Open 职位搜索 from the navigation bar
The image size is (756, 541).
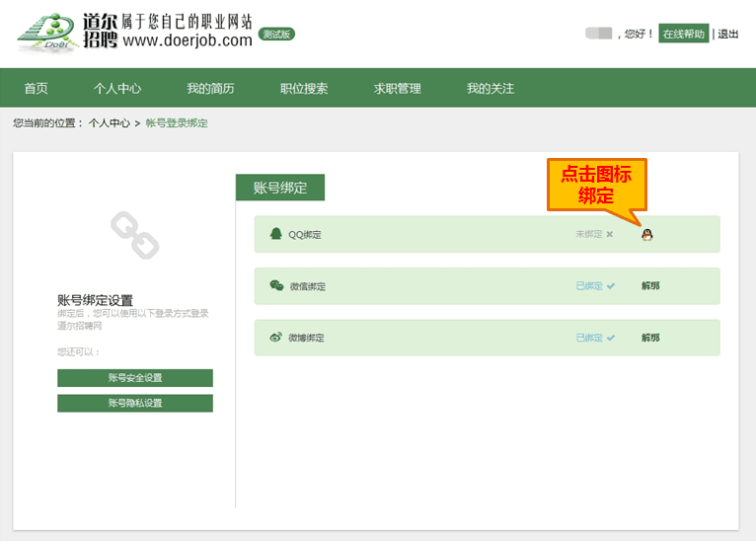304,89
